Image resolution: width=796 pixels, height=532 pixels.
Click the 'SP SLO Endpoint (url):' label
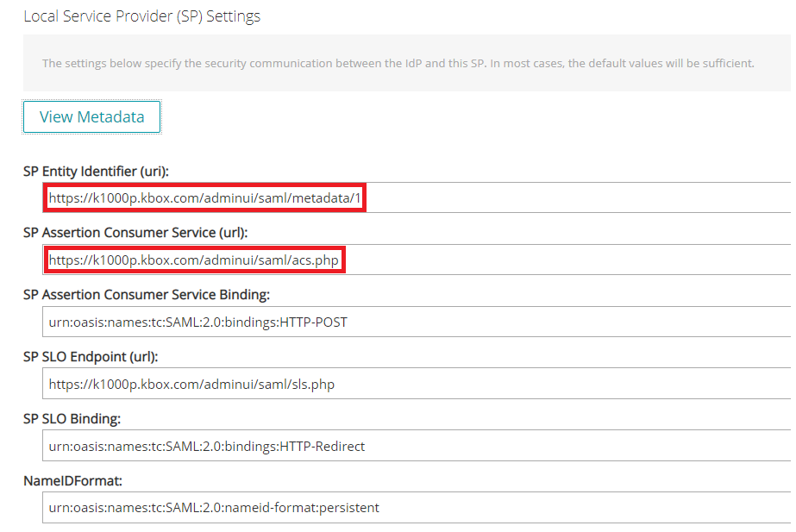[x=91, y=357]
